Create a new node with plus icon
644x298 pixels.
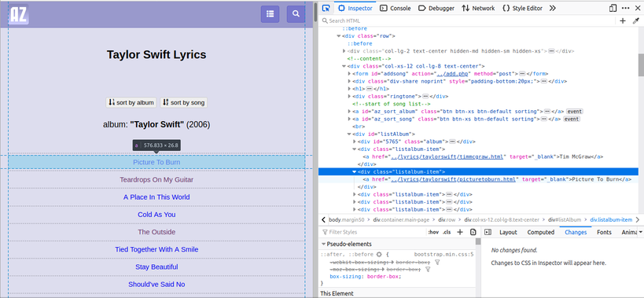click(623, 21)
